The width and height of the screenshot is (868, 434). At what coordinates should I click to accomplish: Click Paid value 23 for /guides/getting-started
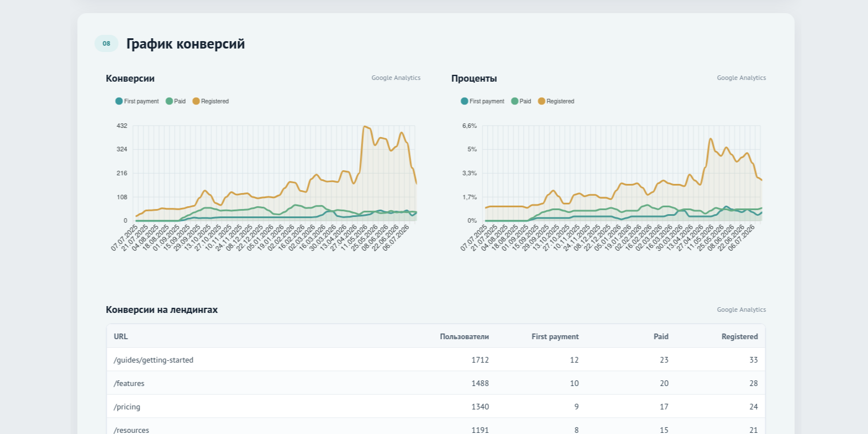(664, 360)
